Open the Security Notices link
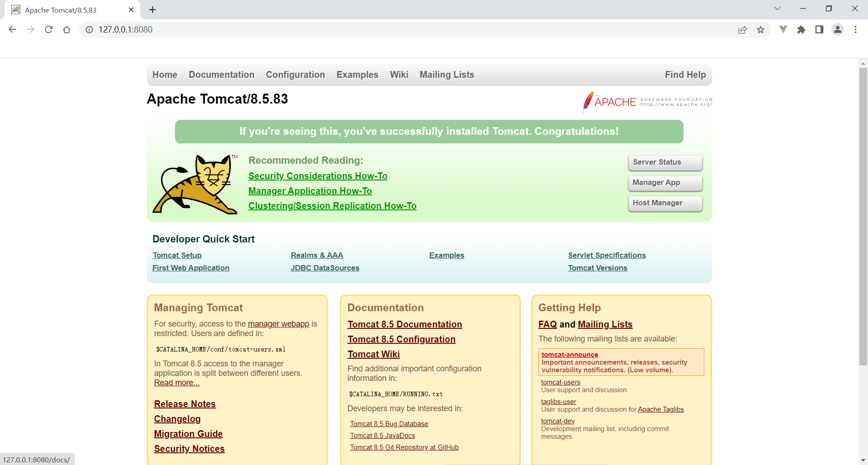The height and width of the screenshot is (465, 868). click(189, 449)
